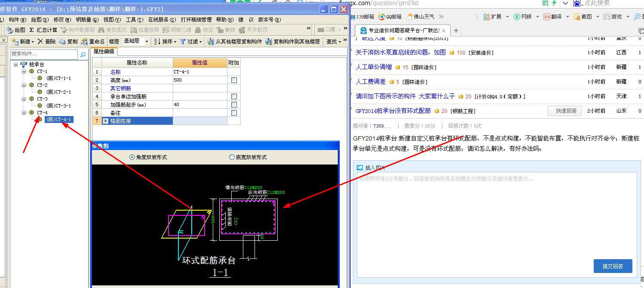Expand the 锚固搭接 property group
Screen dimensions: 644x288
coord(106,121)
